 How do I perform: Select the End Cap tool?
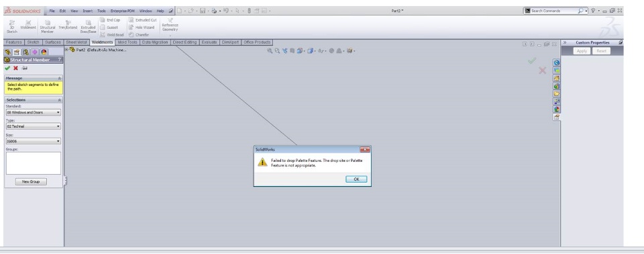point(111,19)
